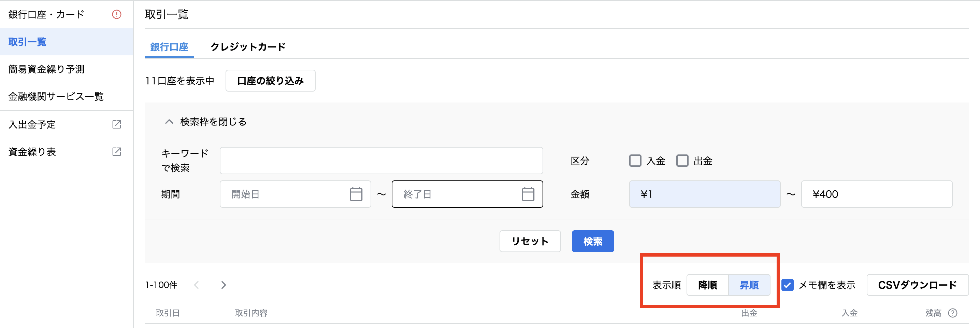This screenshot has height=328, width=980.
Task: Click the red alert icon beside 銀行口座・カード
Action: 116,14
